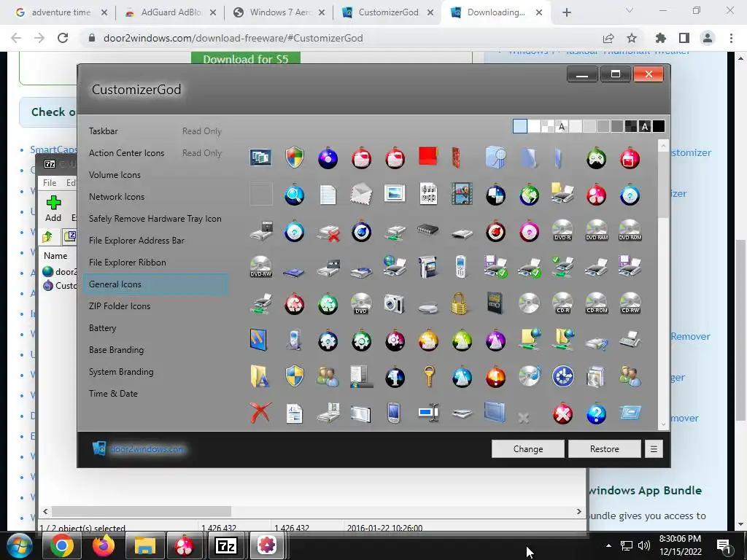The image size is (747, 560).
Task: Open Action Center Icons category
Action: pos(126,153)
